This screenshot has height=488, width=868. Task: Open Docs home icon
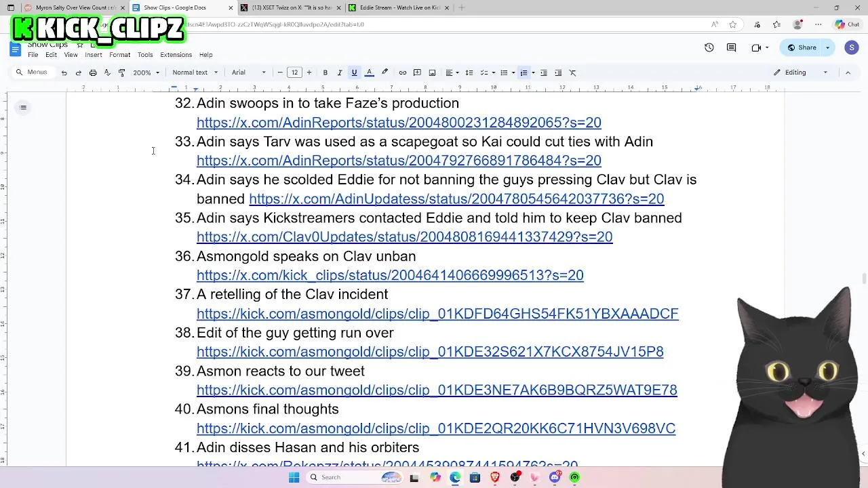(15, 49)
